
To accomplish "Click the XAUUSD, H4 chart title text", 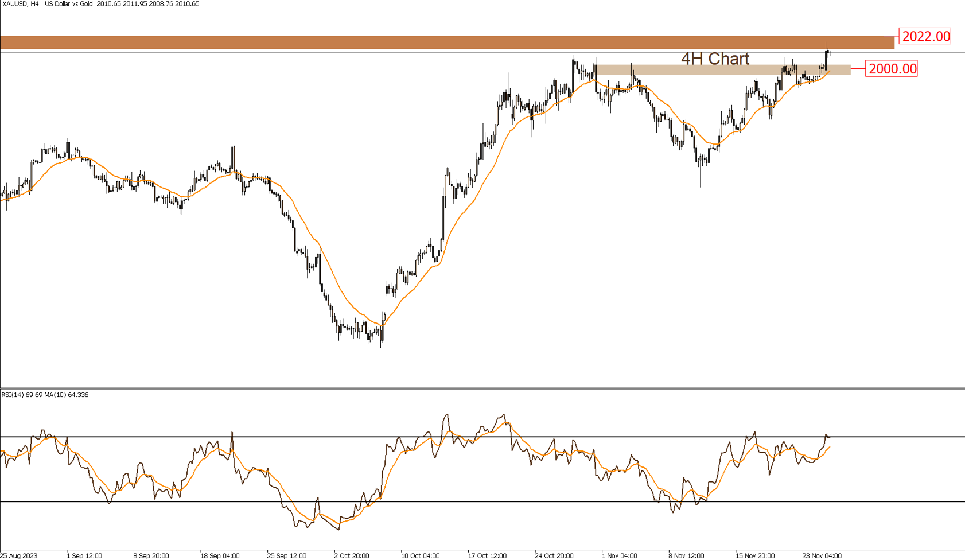I will point(101,4).
